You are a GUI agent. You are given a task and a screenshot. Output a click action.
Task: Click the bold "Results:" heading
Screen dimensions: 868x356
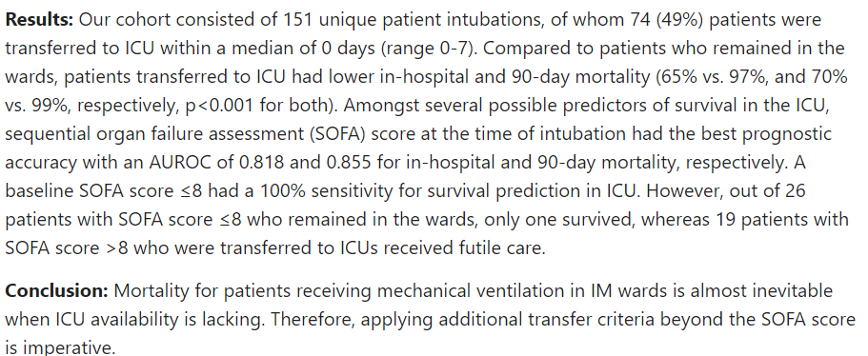click(39, 20)
